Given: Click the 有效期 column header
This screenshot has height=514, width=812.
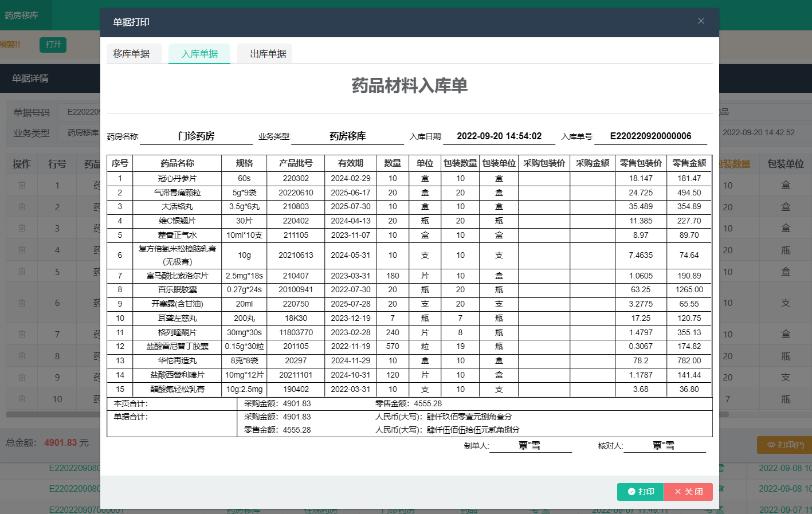Looking at the screenshot, I should 350,163.
